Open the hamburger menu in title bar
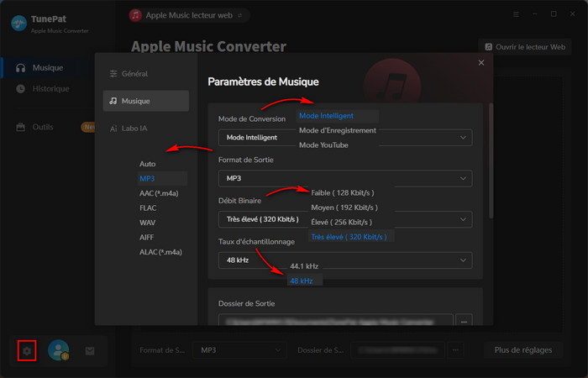Image resolution: width=588 pixels, height=378 pixels. pos(516,14)
